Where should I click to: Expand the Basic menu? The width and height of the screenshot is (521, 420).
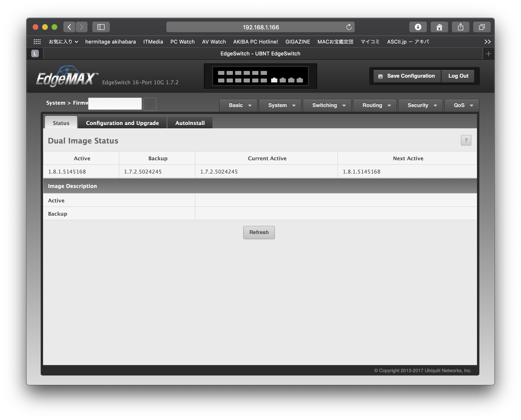[238, 105]
